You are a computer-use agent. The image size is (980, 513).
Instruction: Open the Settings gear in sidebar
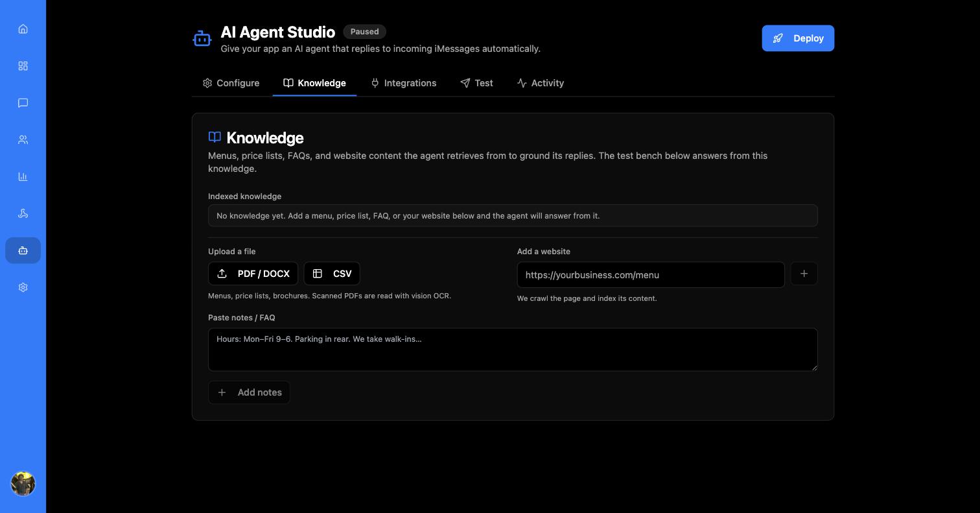pyautogui.click(x=23, y=287)
